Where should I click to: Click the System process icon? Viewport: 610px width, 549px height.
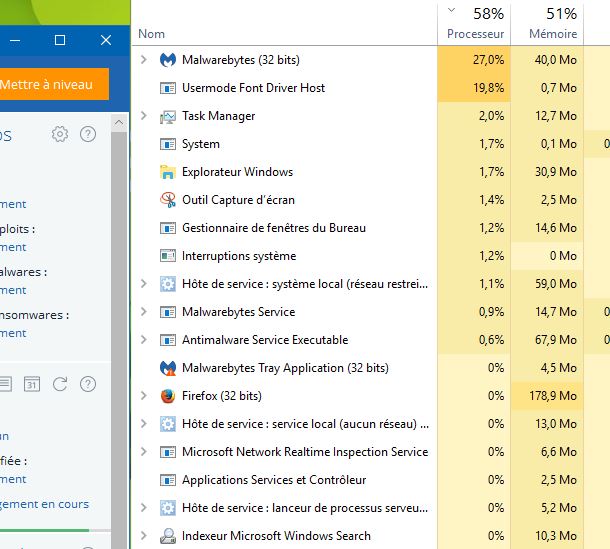click(x=168, y=144)
